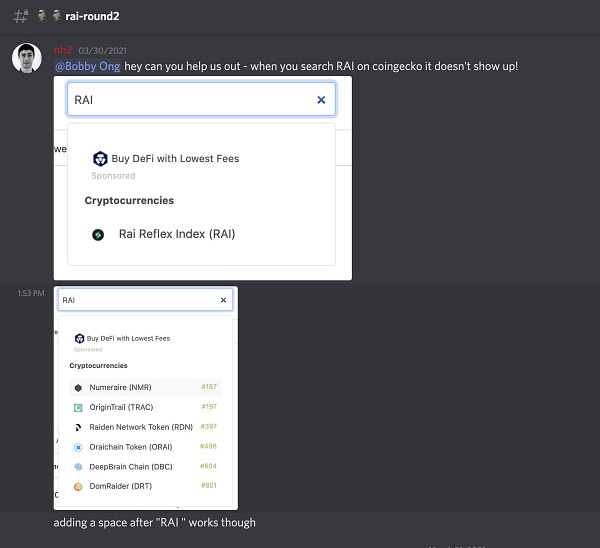Click rank #397 next to Raiden
Image resolution: width=600 pixels, height=548 pixels.
coord(209,426)
